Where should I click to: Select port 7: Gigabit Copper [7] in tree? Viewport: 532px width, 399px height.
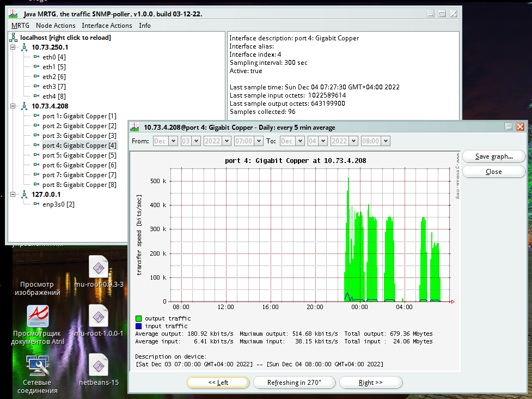pos(80,175)
